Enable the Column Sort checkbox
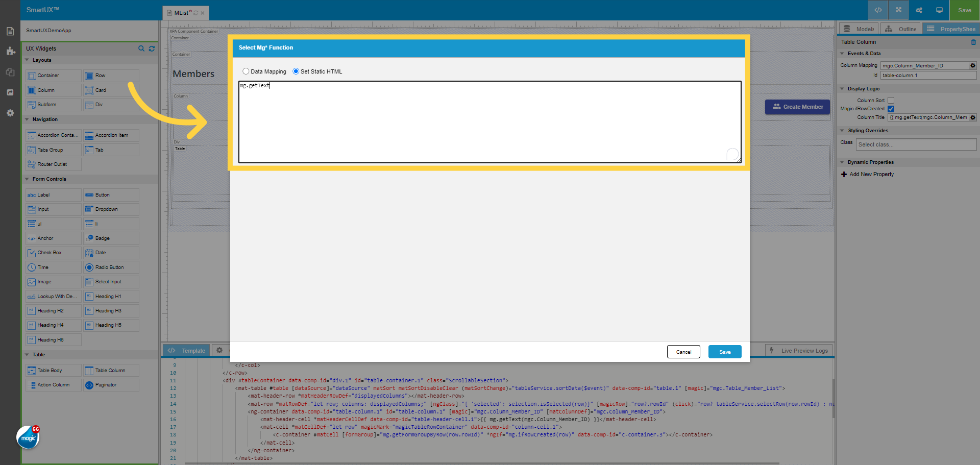 [x=891, y=100]
